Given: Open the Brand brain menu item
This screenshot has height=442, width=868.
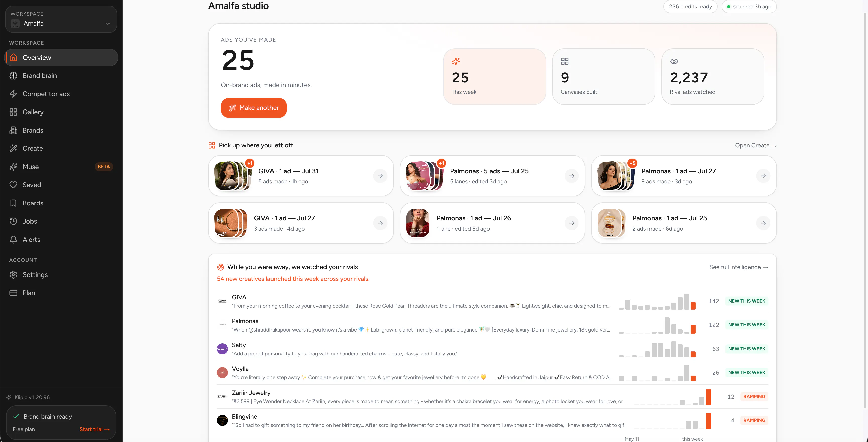Looking at the screenshot, I should (x=61, y=75).
